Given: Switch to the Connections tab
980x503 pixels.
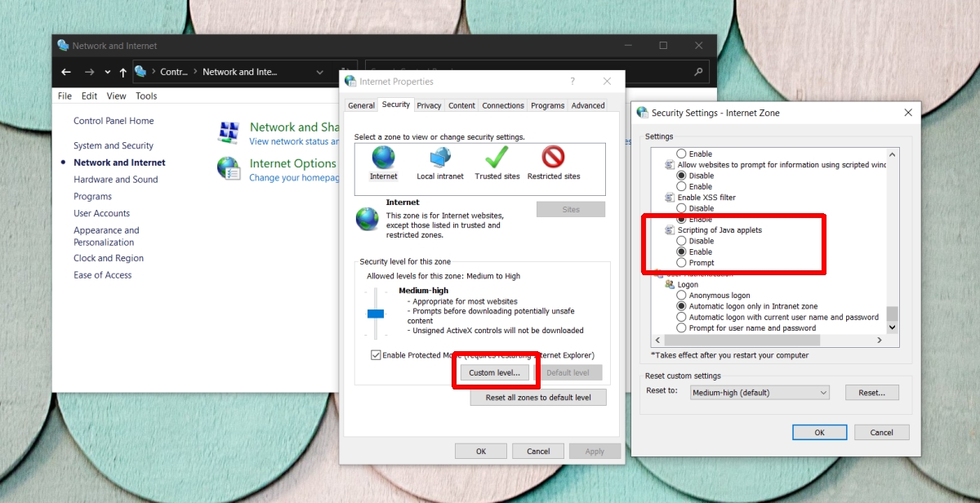Looking at the screenshot, I should point(503,105).
